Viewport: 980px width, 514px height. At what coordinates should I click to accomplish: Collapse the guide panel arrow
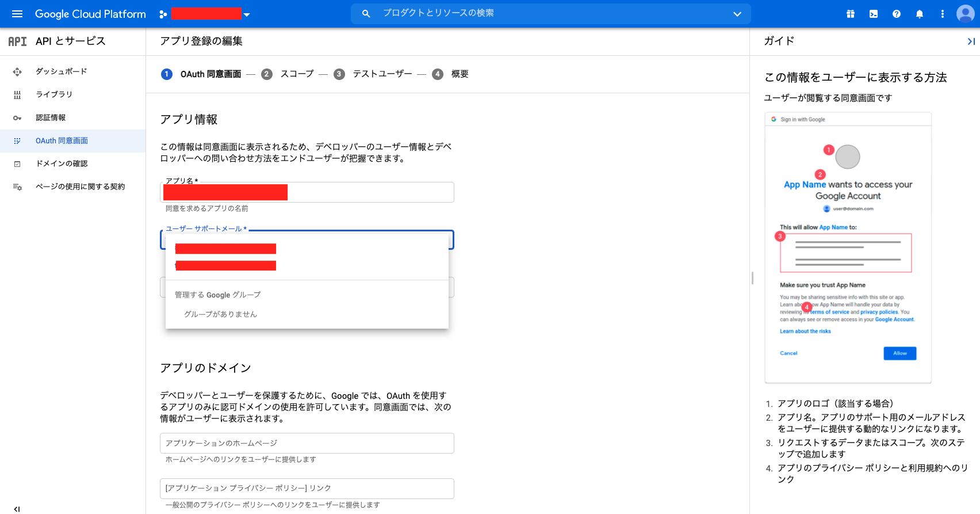tap(971, 41)
